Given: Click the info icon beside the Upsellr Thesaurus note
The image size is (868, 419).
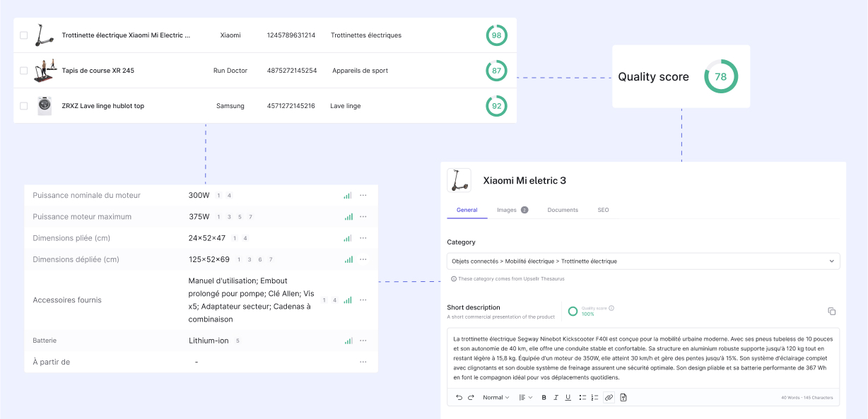Looking at the screenshot, I should coord(454,279).
